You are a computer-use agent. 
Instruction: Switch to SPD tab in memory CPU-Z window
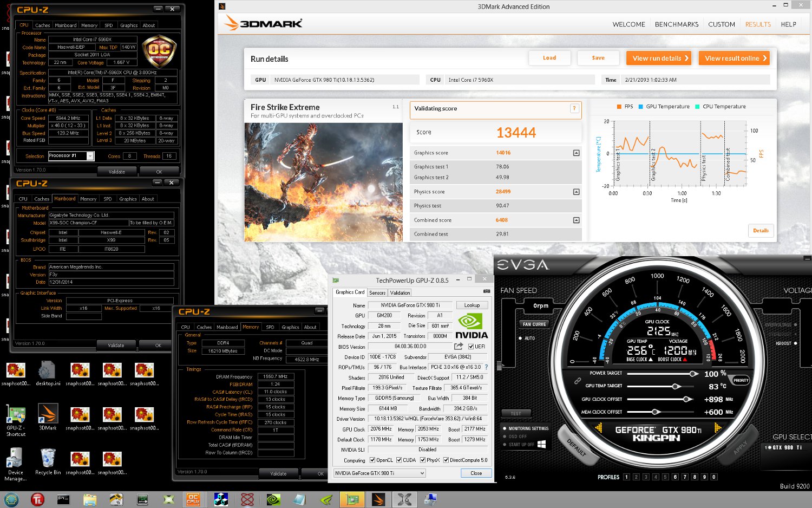coord(270,327)
